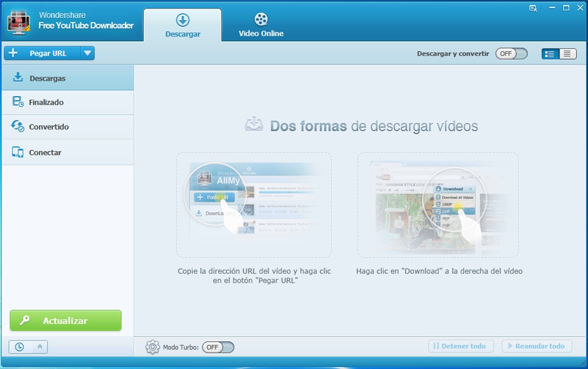Click the "Copie la dirección URL" instruction text
The width and height of the screenshot is (588, 369).
[x=254, y=276]
